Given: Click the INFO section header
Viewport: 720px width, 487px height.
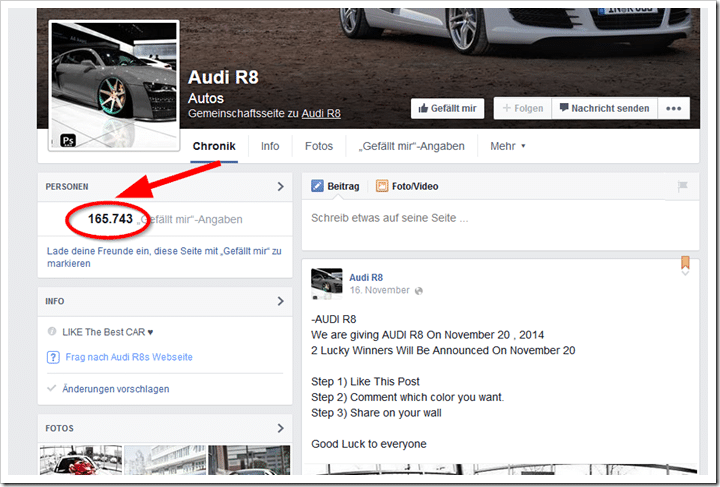Looking at the screenshot, I should click(55, 302).
